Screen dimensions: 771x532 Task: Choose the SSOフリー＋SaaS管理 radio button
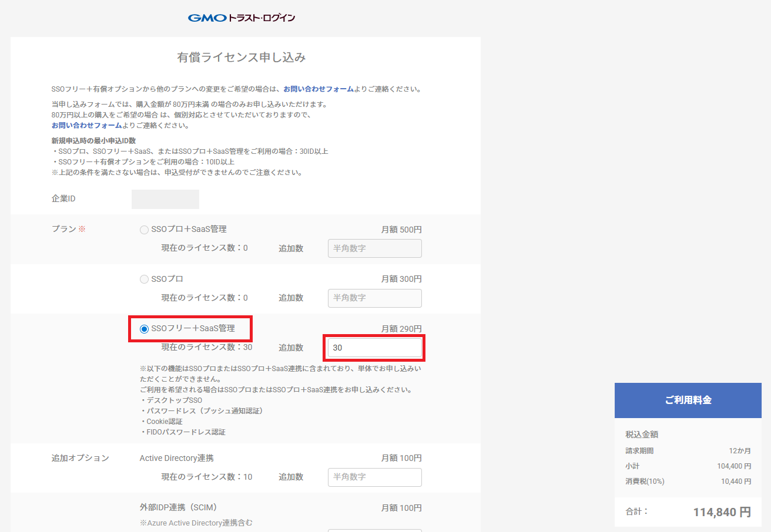(144, 329)
